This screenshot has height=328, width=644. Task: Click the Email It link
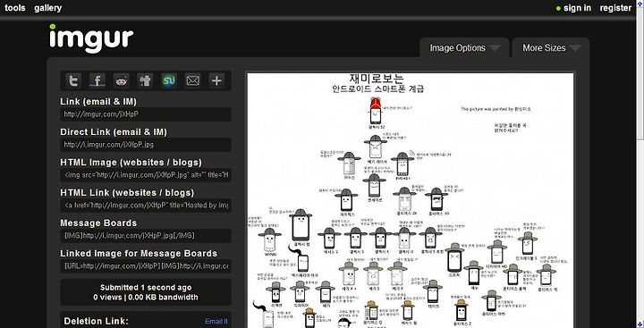pyautogui.click(x=216, y=322)
